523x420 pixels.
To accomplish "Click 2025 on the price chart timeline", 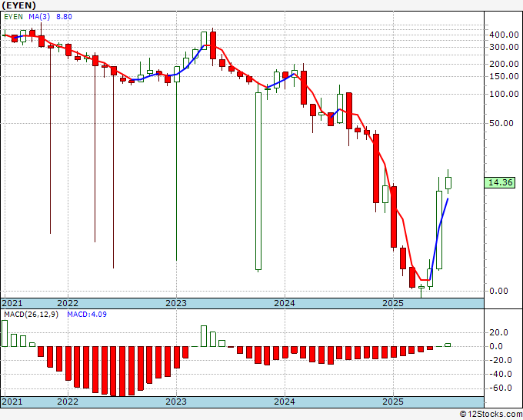I will click(x=393, y=303).
